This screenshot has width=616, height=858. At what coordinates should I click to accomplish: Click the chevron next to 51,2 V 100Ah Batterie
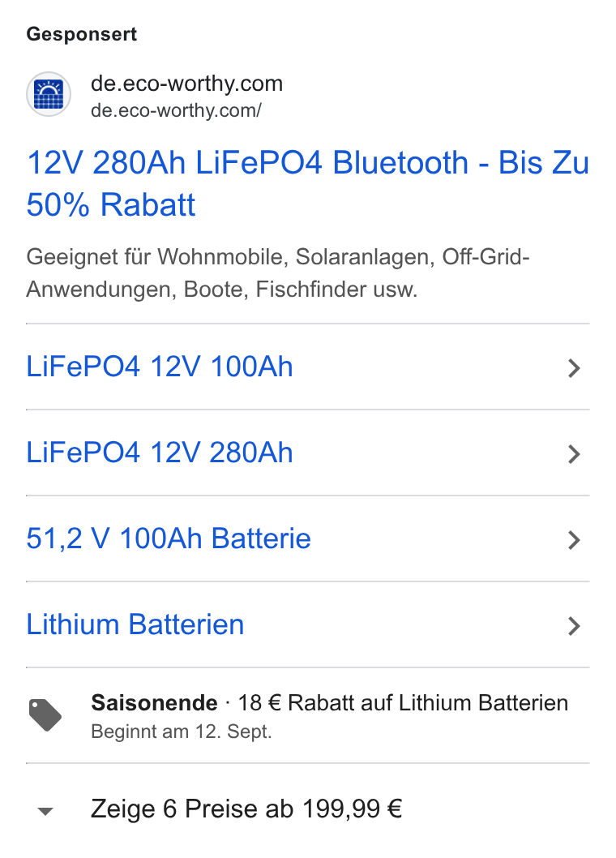pyautogui.click(x=574, y=540)
